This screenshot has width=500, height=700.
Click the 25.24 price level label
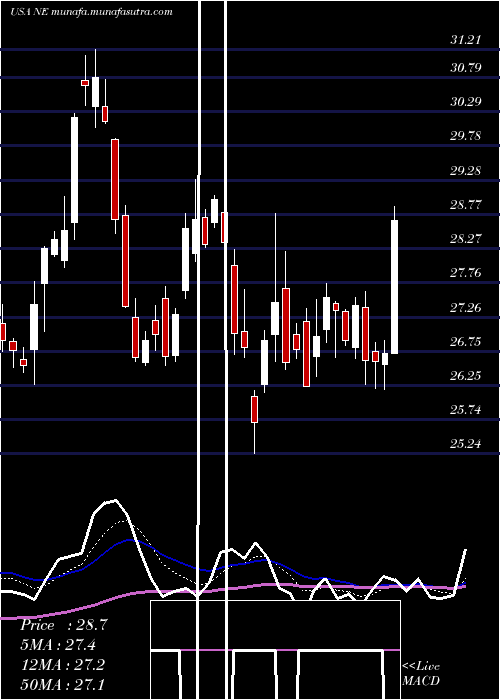[465, 444]
